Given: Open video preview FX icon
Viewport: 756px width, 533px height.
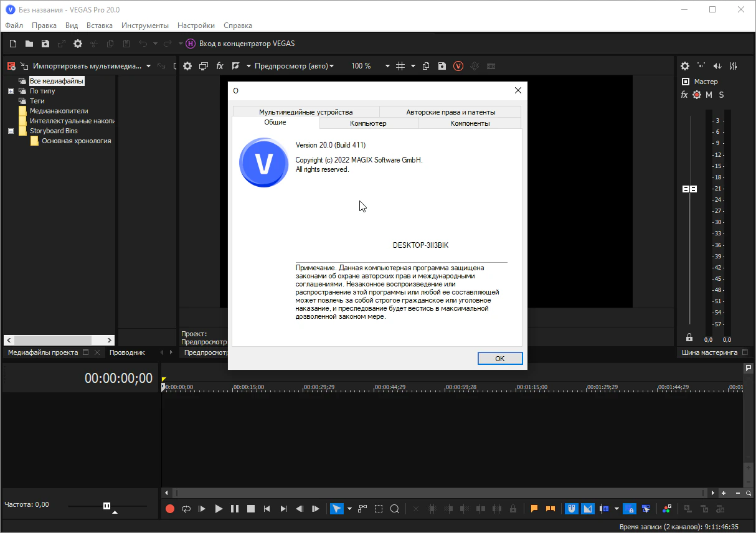Looking at the screenshot, I should [x=220, y=66].
